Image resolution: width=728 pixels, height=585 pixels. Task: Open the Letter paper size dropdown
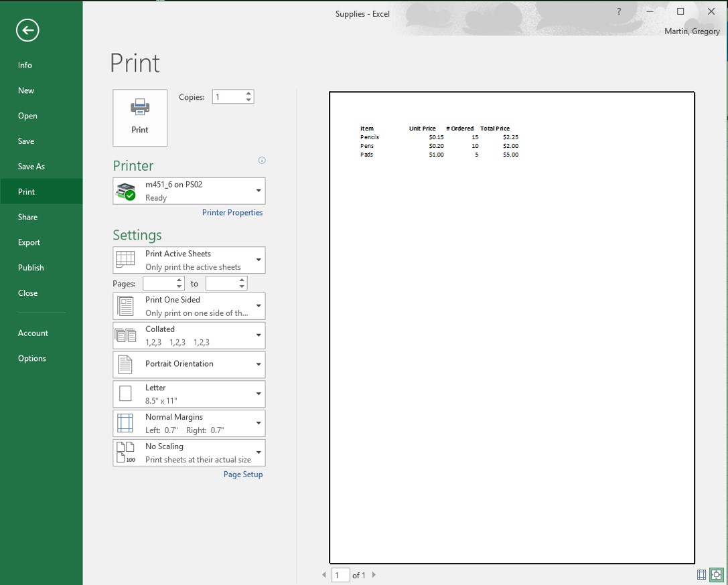[258, 394]
